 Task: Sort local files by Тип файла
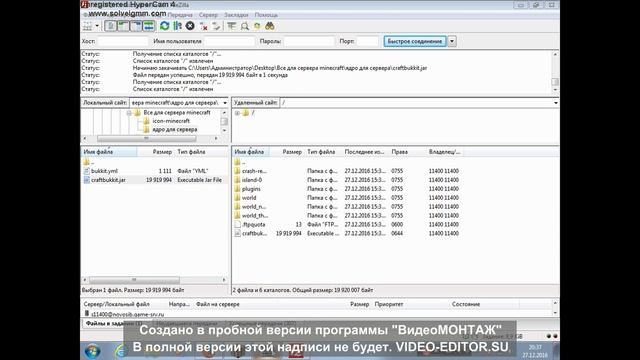pyautogui.click(x=201, y=152)
